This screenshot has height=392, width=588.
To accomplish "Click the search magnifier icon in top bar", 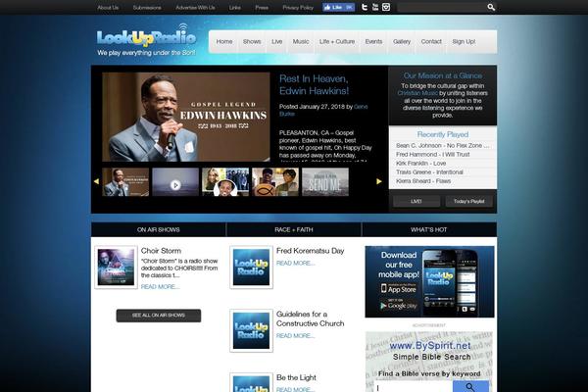I will click(491, 7).
